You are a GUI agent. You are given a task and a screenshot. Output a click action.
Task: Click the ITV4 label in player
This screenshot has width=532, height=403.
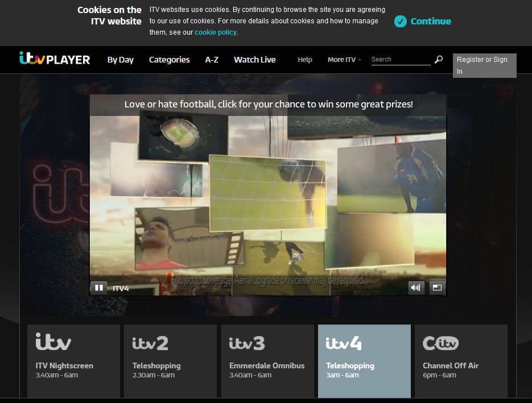121,288
